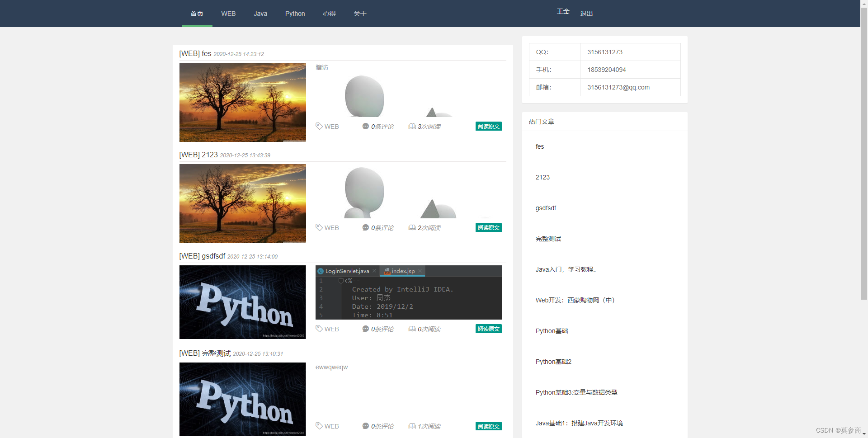Open hot article 2123 in the sidebar

coord(542,177)
